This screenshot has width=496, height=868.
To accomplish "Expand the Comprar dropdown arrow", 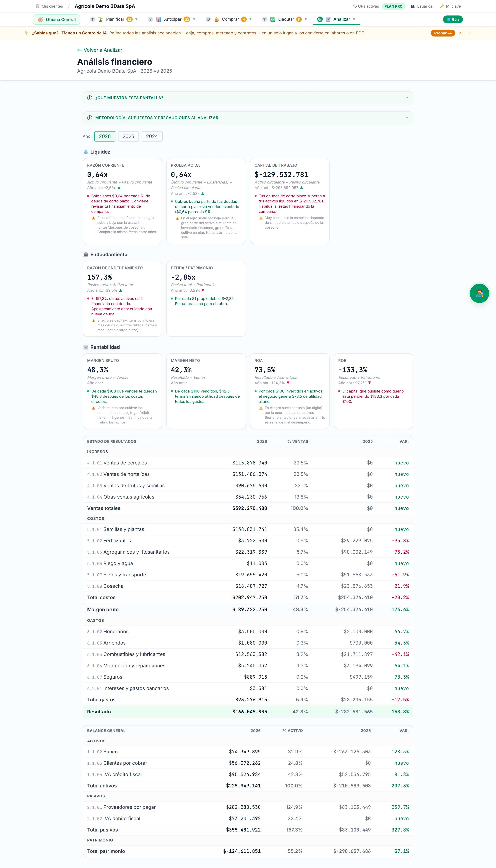I will point(250,19).
